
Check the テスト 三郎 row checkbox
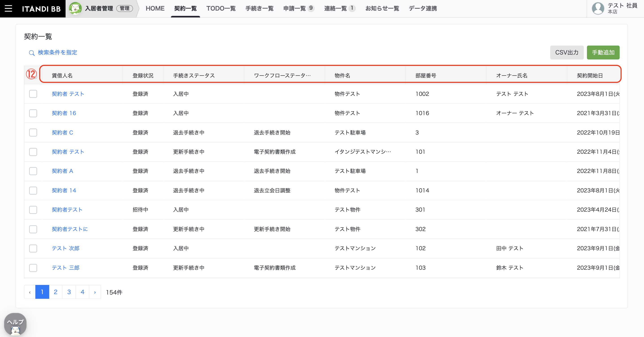[x=33, y=268]
